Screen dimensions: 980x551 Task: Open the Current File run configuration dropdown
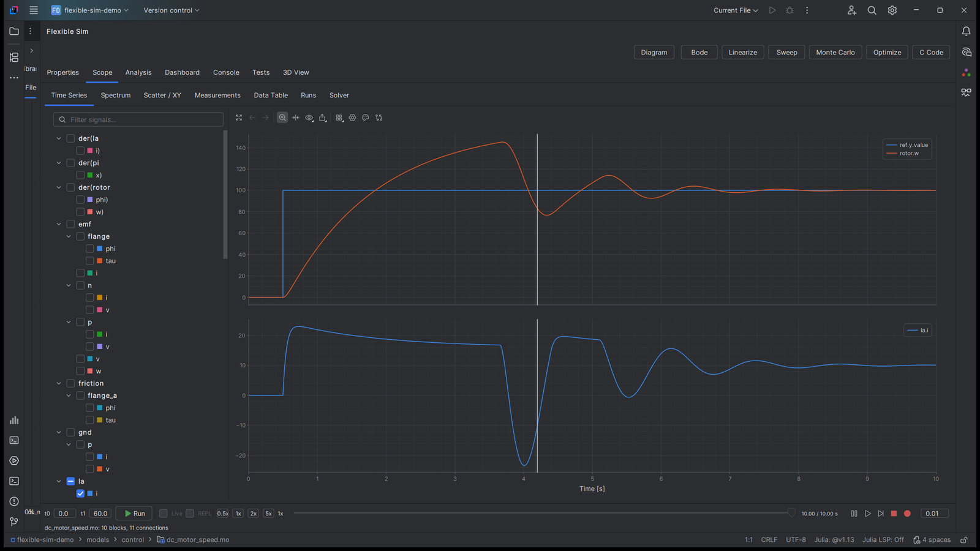click(x=736, y=10)
